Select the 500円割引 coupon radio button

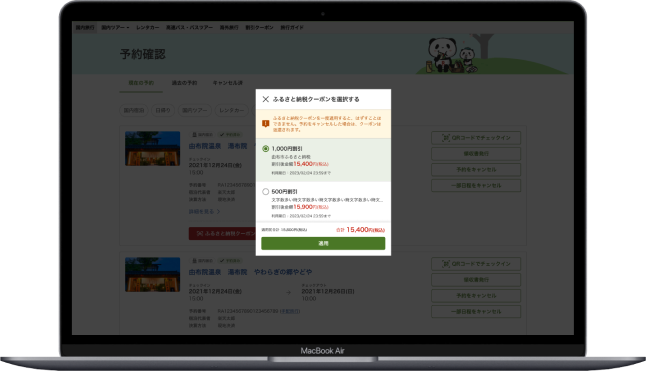click(266, 191)
